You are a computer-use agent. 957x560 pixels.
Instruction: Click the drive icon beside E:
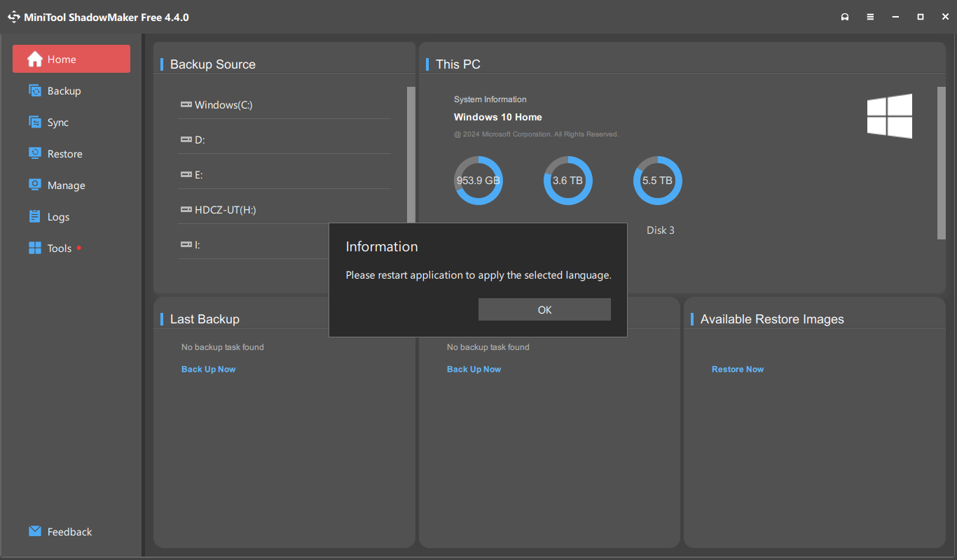coord(186,174)
